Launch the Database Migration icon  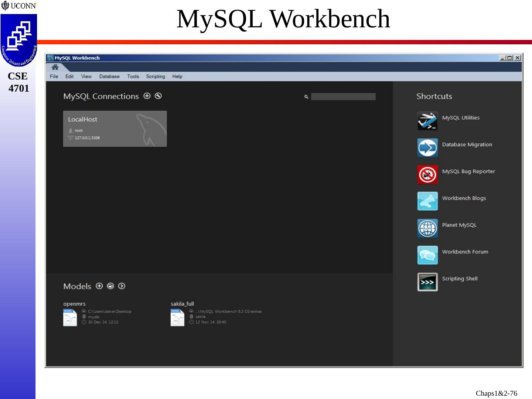coord(427,148)
